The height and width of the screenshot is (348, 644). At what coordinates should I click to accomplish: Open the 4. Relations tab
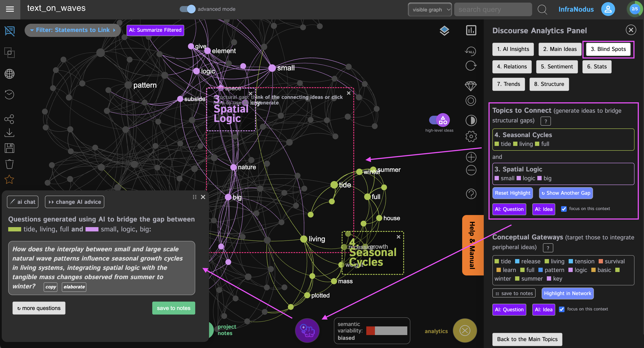coord(512,67)
